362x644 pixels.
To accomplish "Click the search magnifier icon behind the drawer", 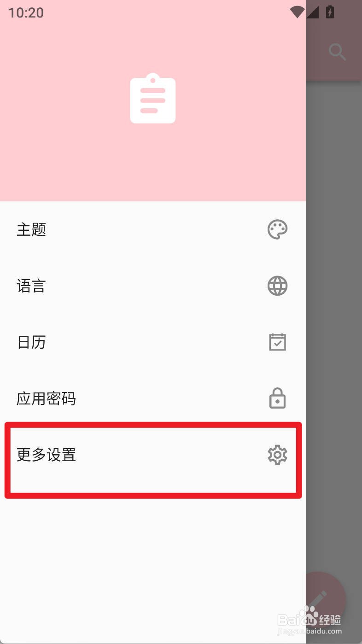I will [x=338, y=52].
